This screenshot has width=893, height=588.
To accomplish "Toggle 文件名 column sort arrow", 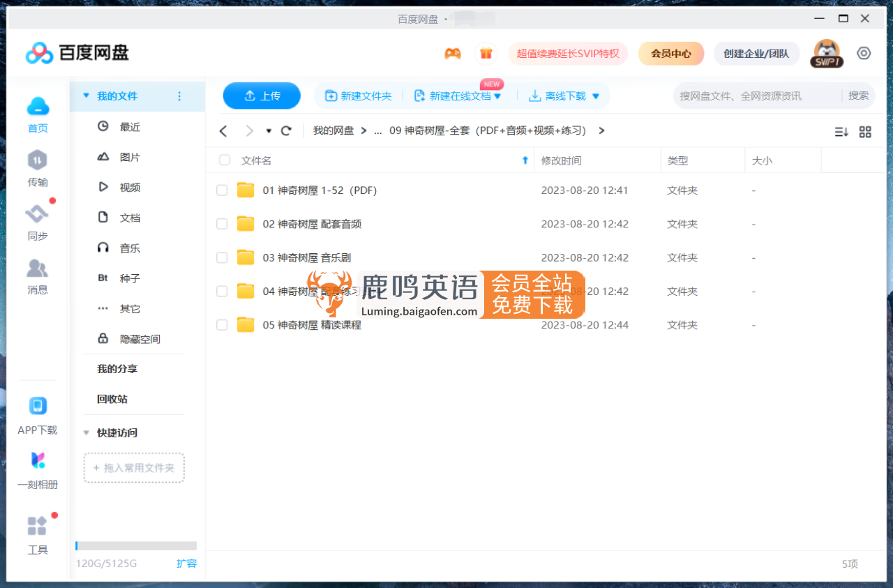I will coord(525,160).
